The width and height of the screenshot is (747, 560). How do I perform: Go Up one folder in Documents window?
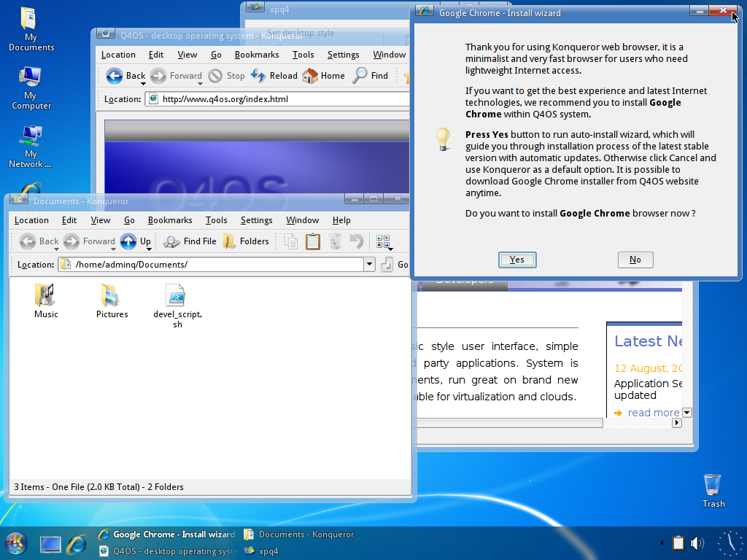pyautogui.click(x=128, y=241)
